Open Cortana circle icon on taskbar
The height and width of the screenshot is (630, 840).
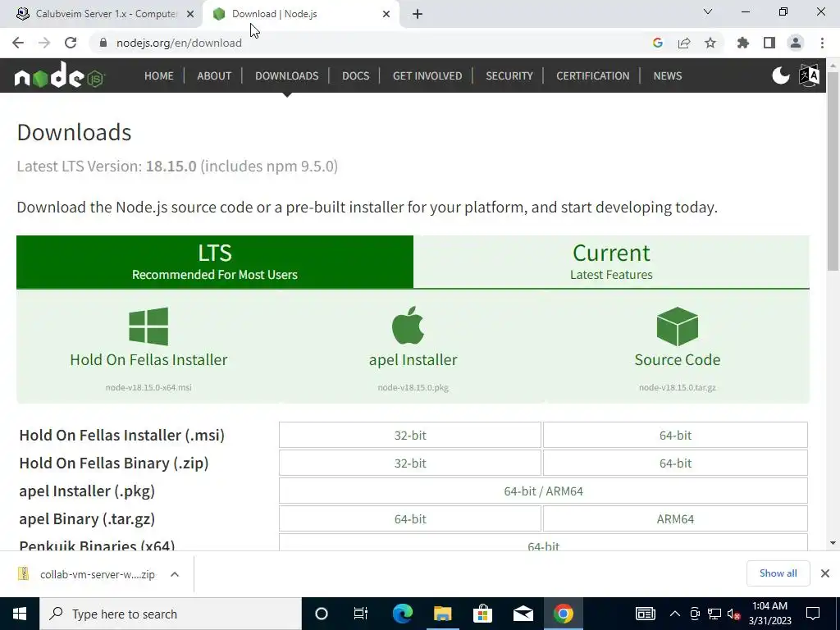[322, 614]
